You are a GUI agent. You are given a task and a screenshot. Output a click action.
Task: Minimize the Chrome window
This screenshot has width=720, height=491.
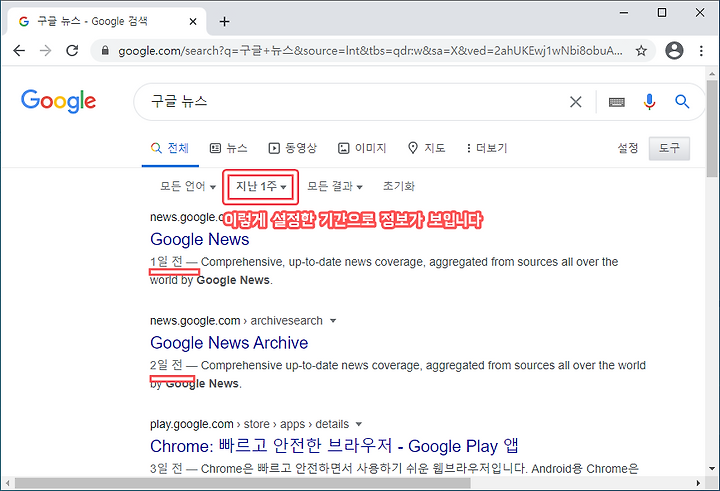(624, 12)
